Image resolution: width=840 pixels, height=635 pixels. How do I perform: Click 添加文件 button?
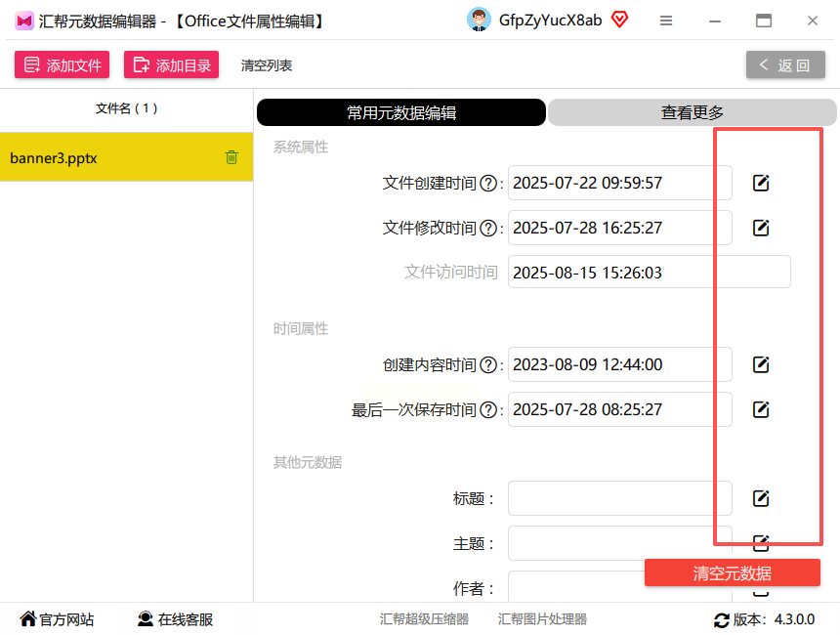[63, 64]
